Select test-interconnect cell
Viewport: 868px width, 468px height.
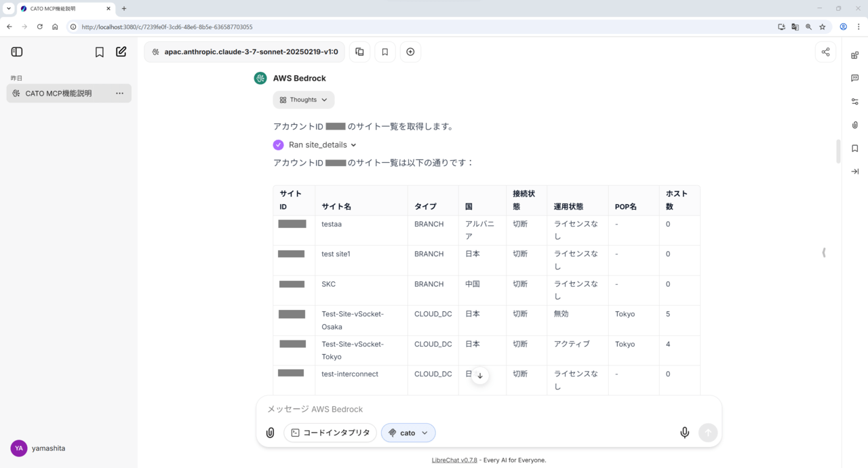361,380
